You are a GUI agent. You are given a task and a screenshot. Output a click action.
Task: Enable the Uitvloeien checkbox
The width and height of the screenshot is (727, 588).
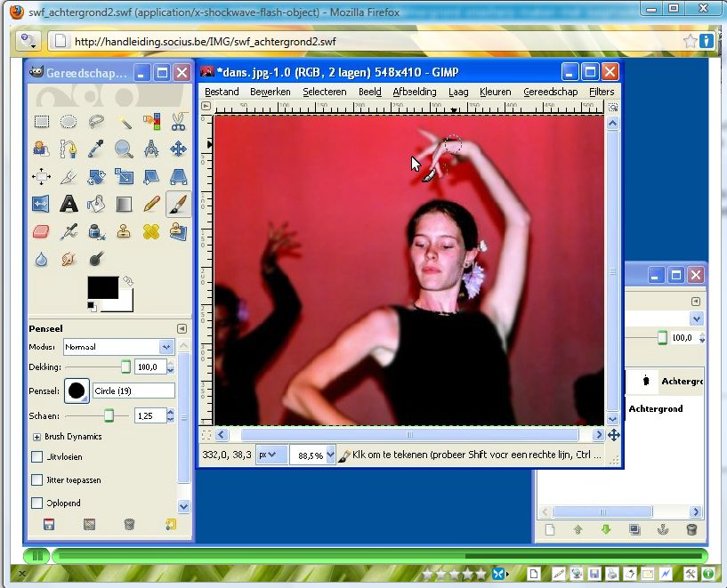pos(36,457)
